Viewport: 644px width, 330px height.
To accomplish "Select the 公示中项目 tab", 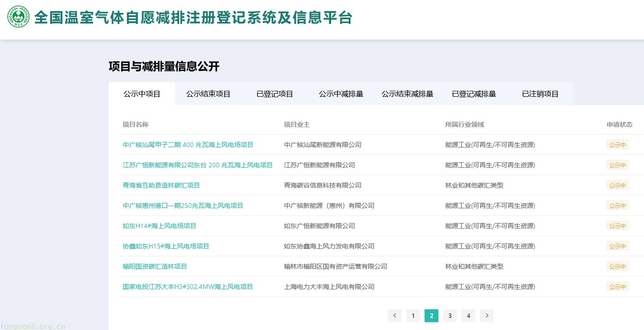I will click(x=142, y=94).
